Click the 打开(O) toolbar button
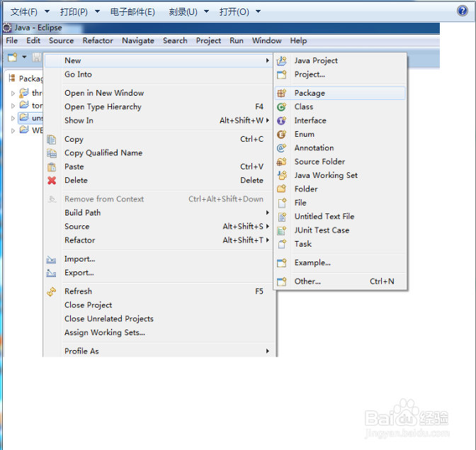 pyautogui.click(x=234, y=12)
